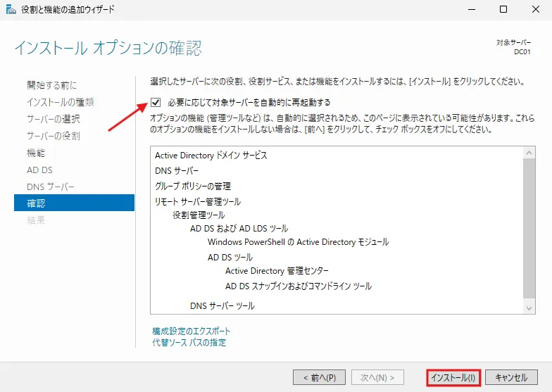
Task: Click the wizard icon in title bar
Action: [x=11, y=9]
